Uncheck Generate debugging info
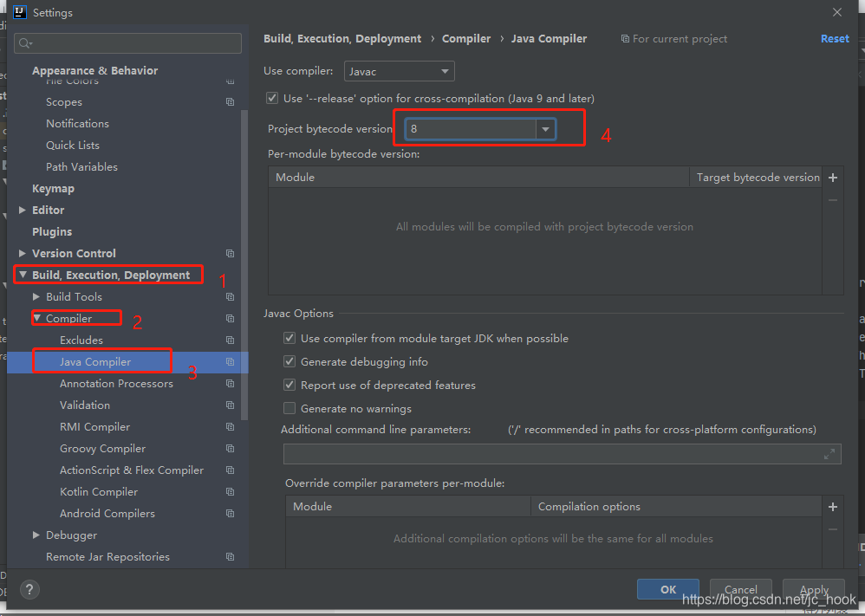865x616 pixels. click(x=289, y=361)
